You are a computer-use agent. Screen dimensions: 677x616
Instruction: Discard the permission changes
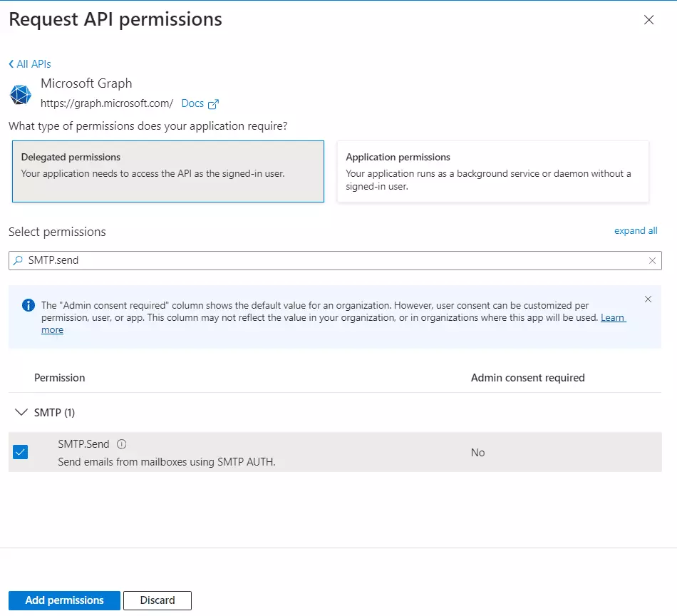(x=157, y=600)
